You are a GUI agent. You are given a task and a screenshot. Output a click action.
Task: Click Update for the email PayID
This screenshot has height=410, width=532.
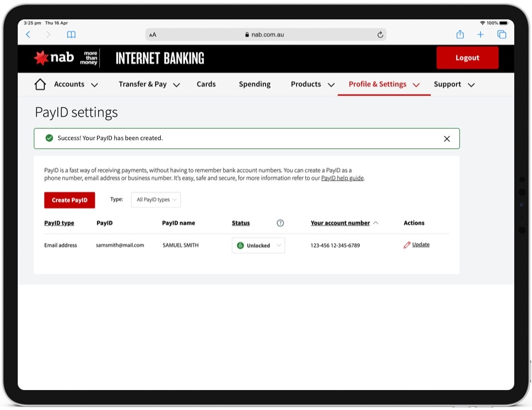click(420, 245)
